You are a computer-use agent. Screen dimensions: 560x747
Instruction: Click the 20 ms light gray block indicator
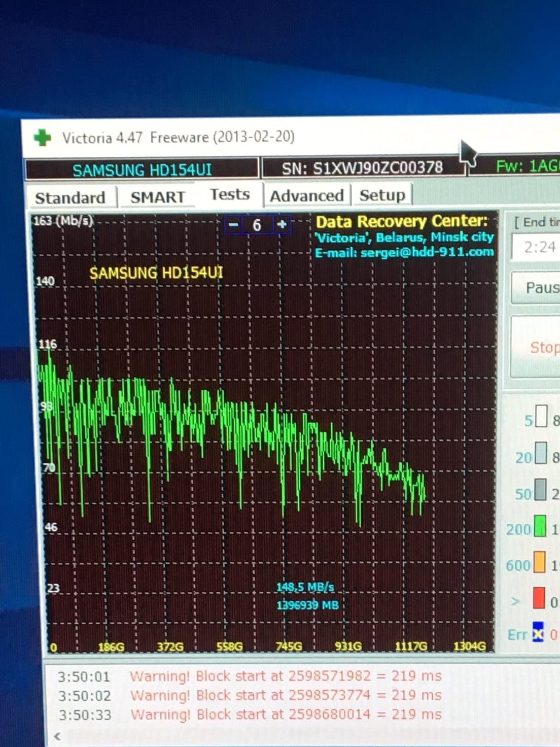541,453
